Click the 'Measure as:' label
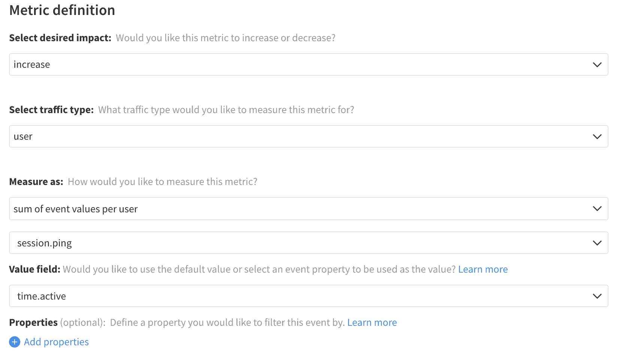Viewport: 619px width, 364px height. coord(36,182)
